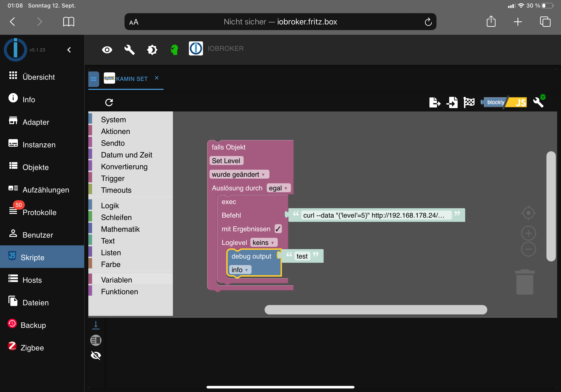Open the Trigger blocks category
The width and height of the screenshot is (561, 392).
point(113,178)
